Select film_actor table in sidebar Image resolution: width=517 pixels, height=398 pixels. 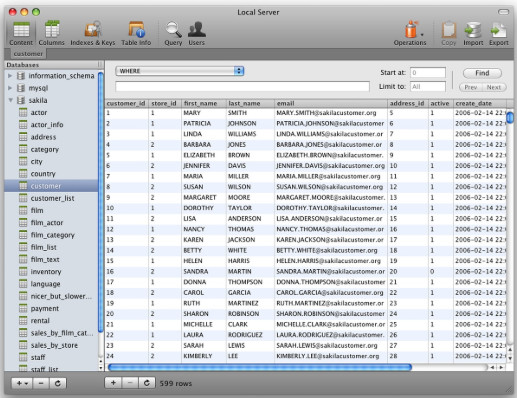point(47,223)
